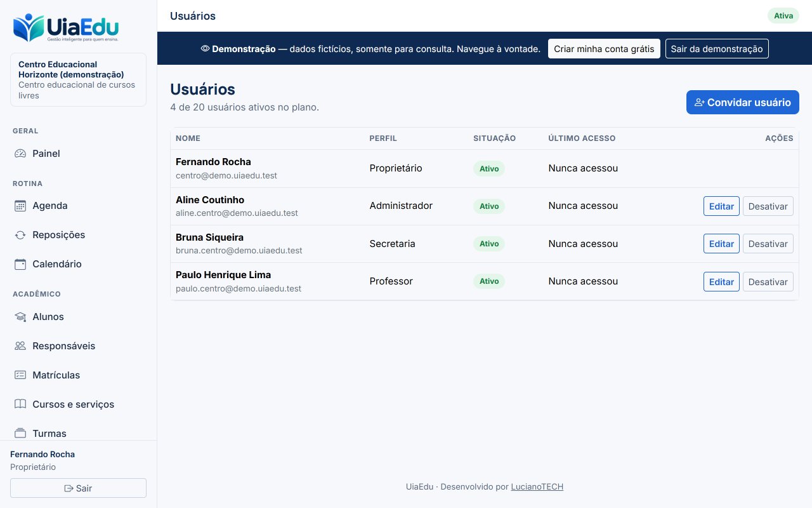The width and height of the screenshot is (812, 508).
Task: Click email paulo.centro@demo.uiaedu.test
Action: pyautogui.click(x=239, y=288)
